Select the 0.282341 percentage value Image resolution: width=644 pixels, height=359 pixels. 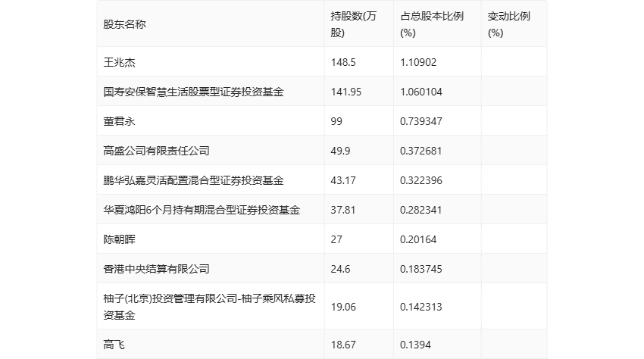[421, 211]
